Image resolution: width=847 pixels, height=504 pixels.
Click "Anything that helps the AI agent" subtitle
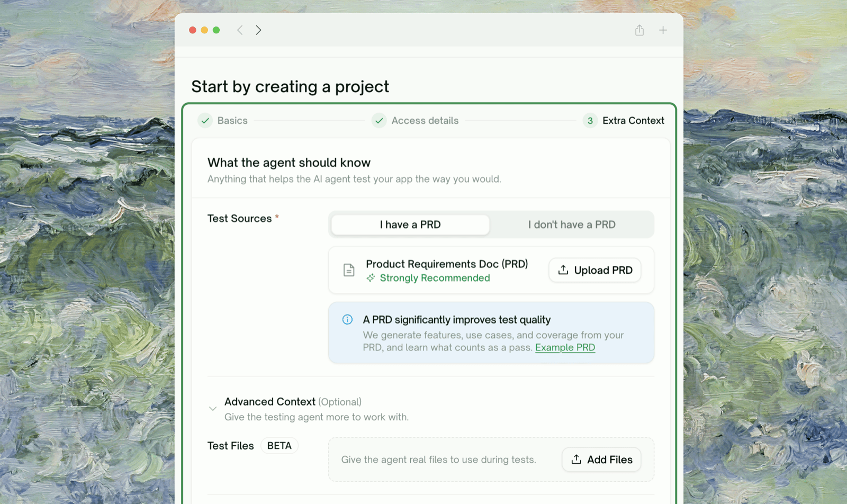(354, 179)
